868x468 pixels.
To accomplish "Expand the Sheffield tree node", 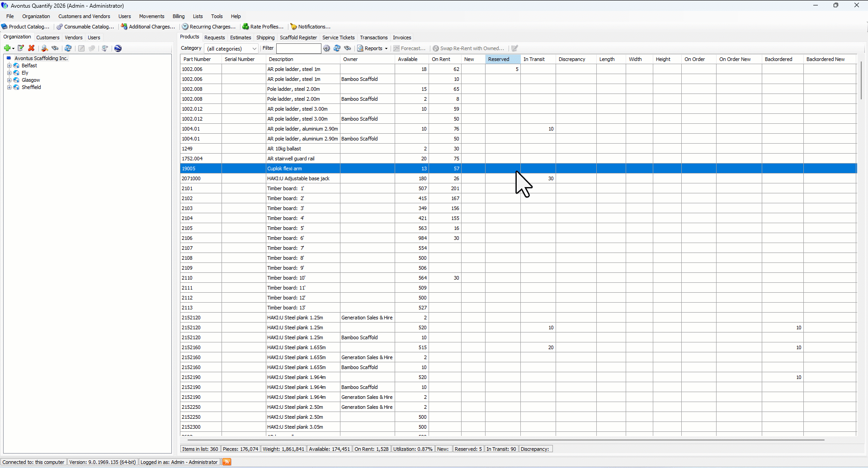I will tap(9, 88).
